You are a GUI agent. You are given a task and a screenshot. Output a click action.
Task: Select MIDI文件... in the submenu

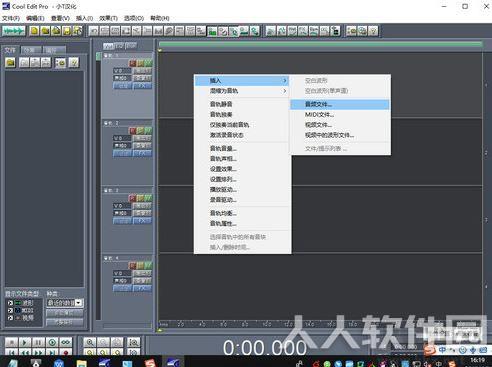click(x=340, y=115)
